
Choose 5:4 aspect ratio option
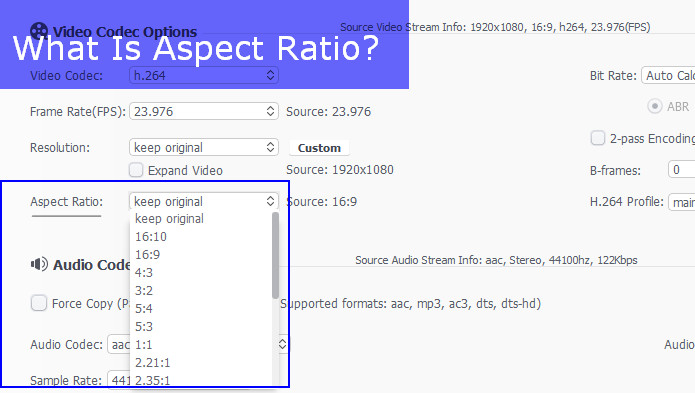pyautogui.click(x=202, y=308)
